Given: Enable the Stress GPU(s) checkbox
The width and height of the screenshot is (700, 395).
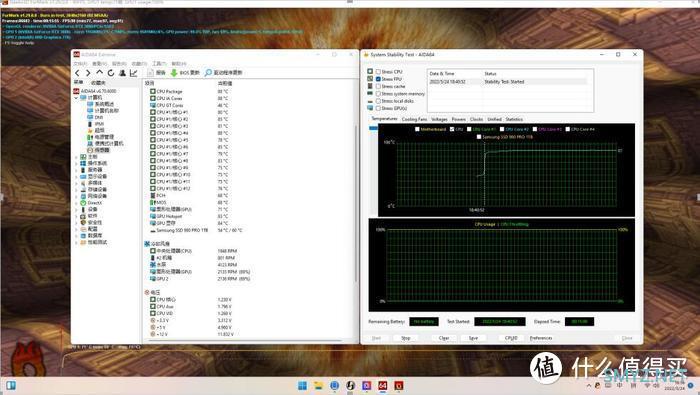Looking at the screenshot, I should (378, 108).
